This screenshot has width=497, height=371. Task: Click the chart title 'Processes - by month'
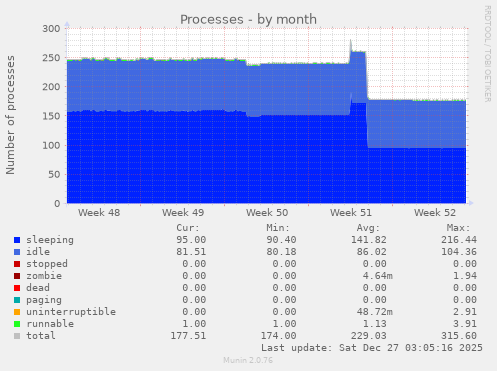pos(248,20)
